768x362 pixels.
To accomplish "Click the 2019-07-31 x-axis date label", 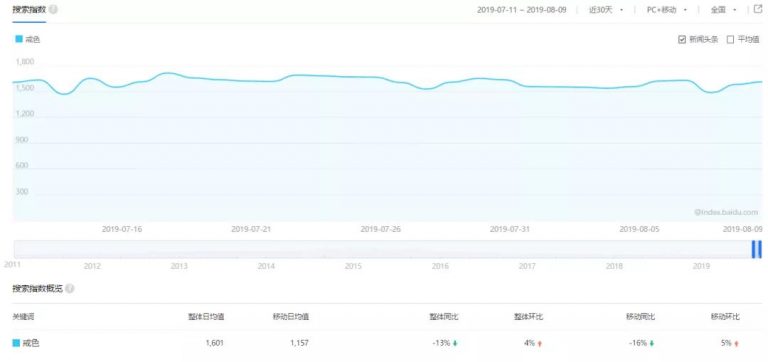I will [x=510, y=229].
